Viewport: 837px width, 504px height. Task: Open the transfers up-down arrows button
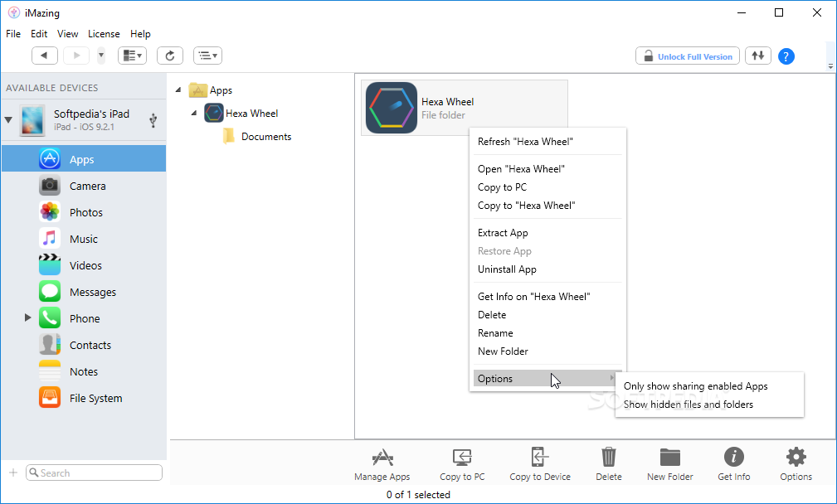pos(758,56)
